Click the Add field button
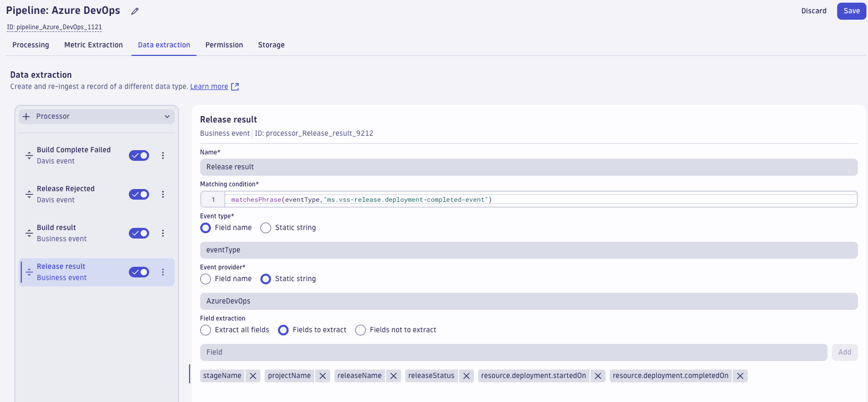Viewport: 868px width, 402px height. click(x=845, y=352)
